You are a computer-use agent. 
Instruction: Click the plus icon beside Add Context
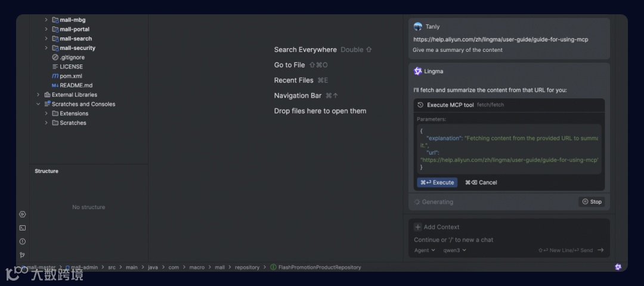[x=417, y=227]
